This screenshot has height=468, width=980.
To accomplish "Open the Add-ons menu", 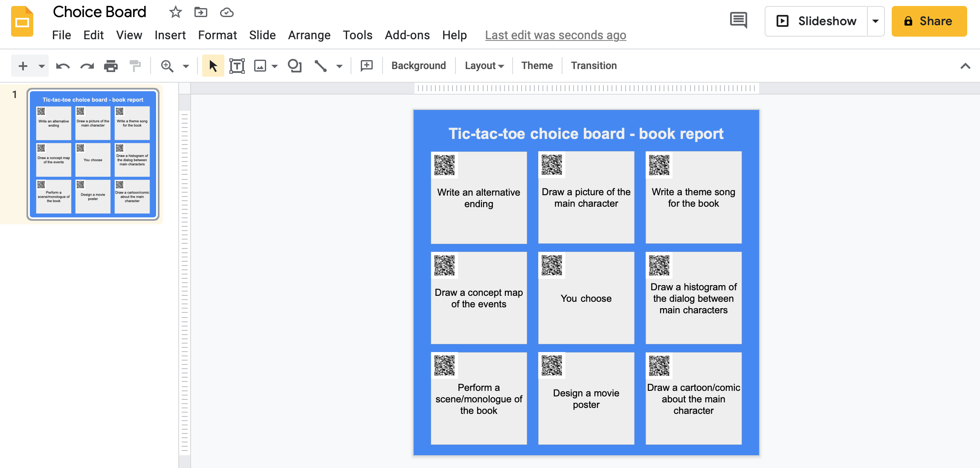I will pyautogui.click(x=407, y=35).
